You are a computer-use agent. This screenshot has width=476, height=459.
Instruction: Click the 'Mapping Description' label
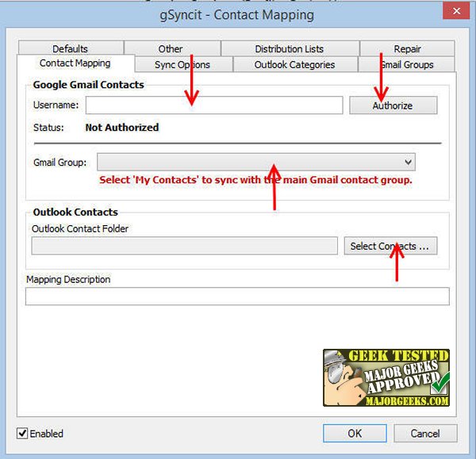click(x=68, y=279)
